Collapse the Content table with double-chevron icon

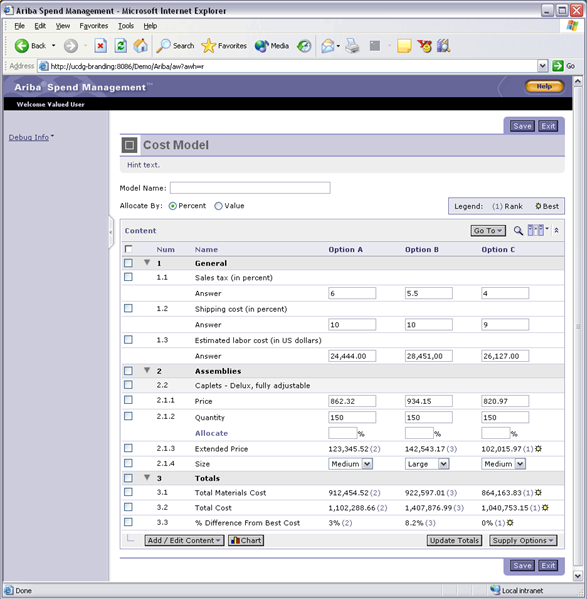point(556,230)
